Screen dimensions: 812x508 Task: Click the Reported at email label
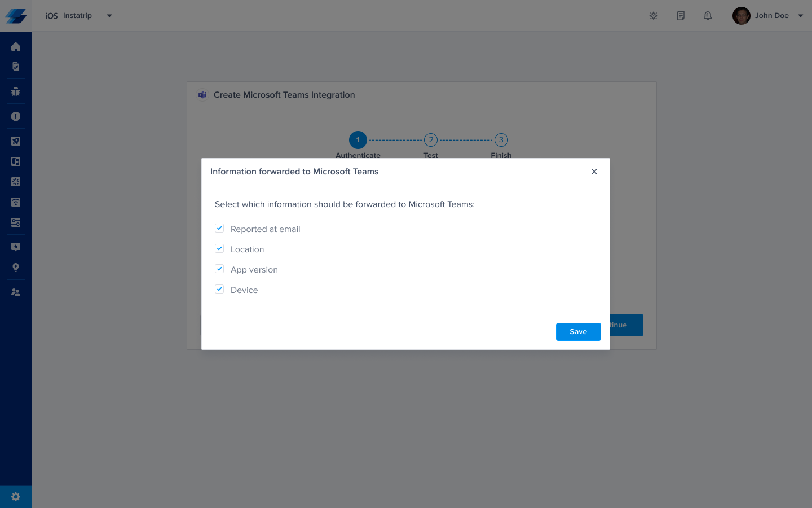[266, 229]
